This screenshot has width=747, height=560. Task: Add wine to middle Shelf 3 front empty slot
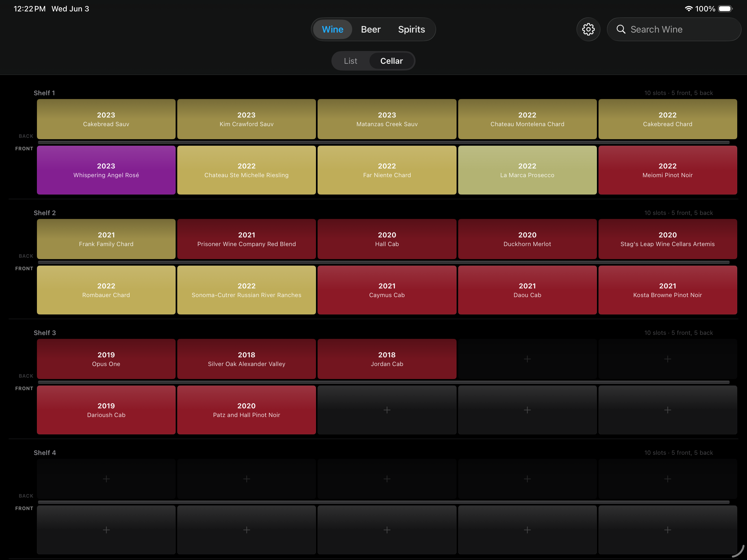click(x=527, y=410)
